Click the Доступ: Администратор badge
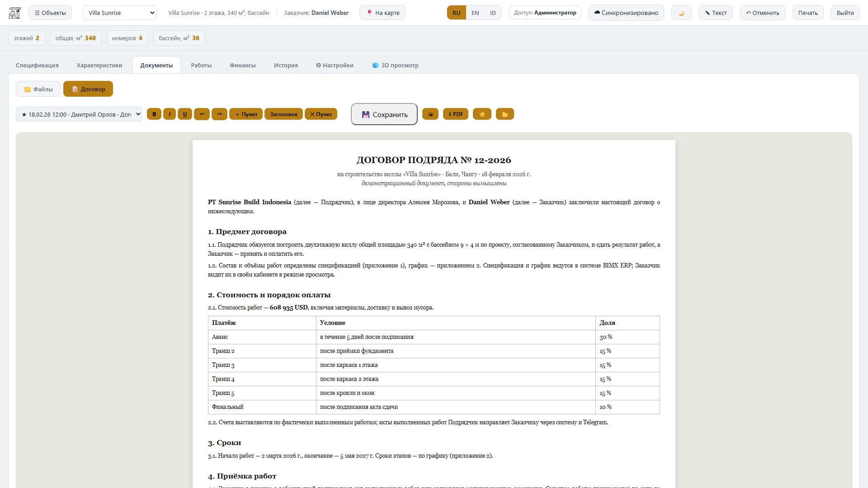Image resolution: width=868 pixels, height=488 pixels. click(545, 13)
